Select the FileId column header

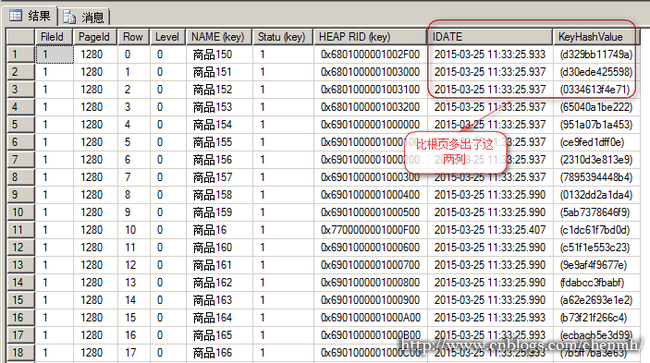click(x=54, y=37)
